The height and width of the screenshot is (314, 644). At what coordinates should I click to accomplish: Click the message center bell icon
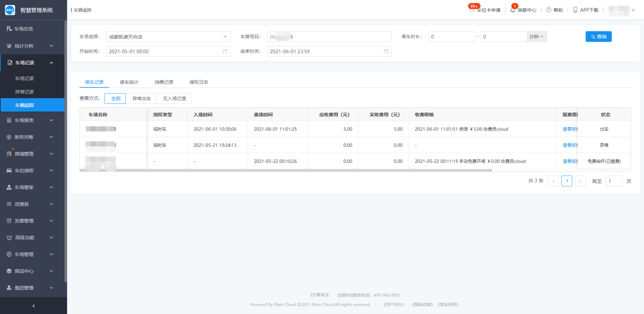point(513,10)
